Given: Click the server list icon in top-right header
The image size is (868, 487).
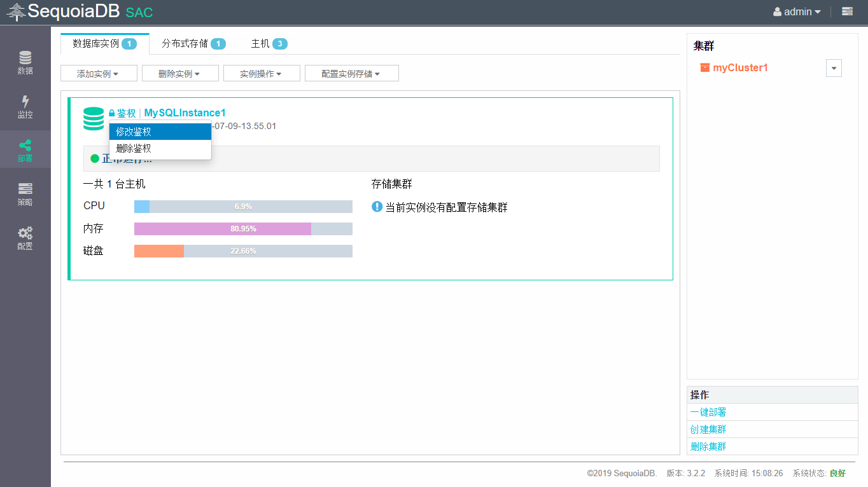Looking at the screenshot, I should coord(847,11).
